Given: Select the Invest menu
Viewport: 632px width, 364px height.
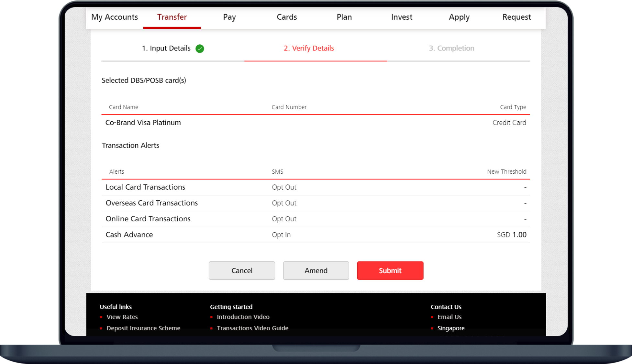Looking at the screenshot, I should tap(402, 17).
